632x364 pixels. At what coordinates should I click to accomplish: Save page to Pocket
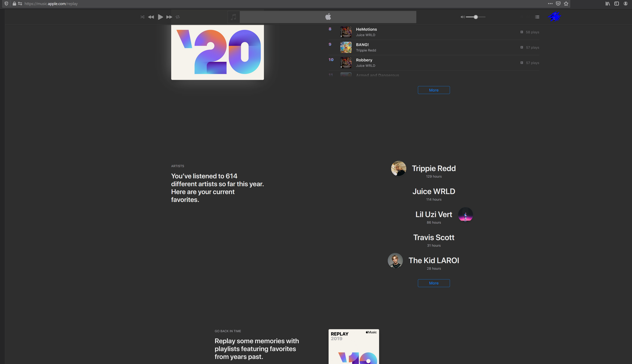point(558,4)
